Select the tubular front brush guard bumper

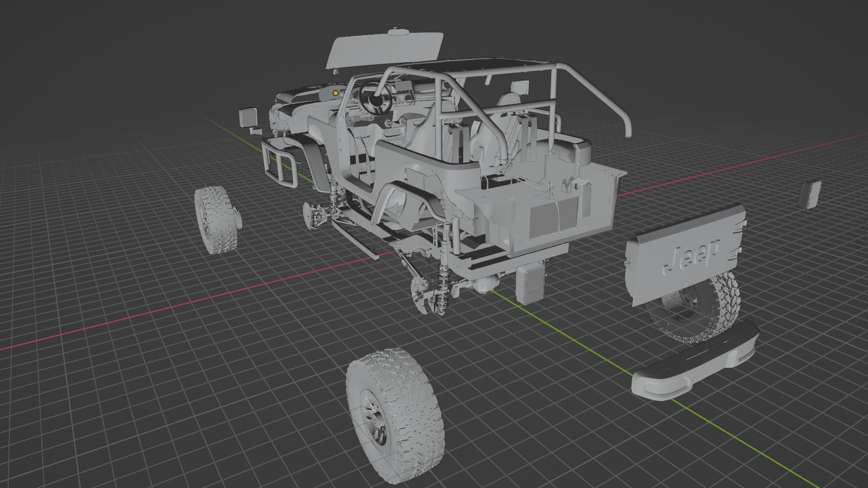(279, 163)
